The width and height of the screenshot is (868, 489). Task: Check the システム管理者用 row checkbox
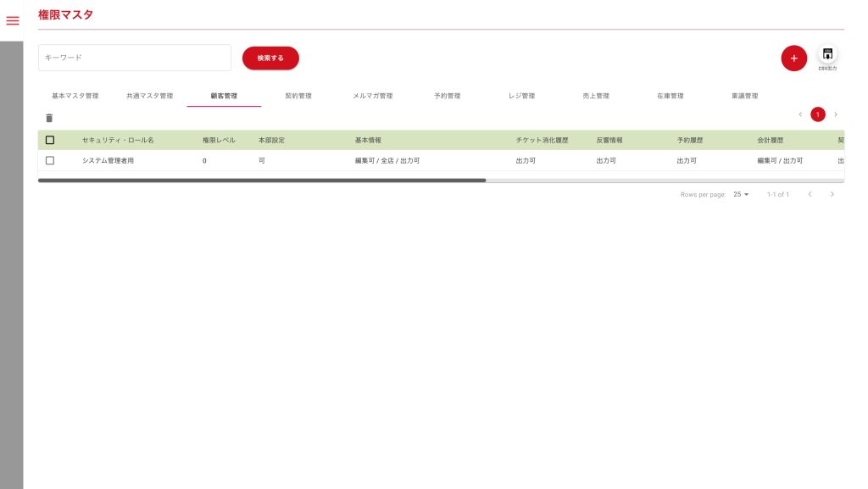coord(50,160)
